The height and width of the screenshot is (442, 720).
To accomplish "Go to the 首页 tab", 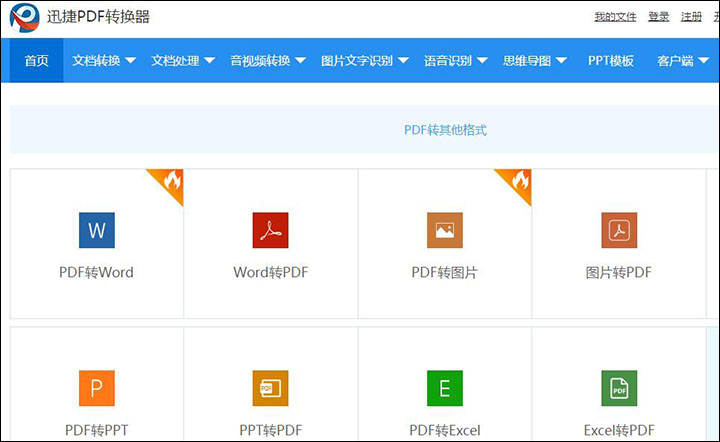I will point(36,60).
